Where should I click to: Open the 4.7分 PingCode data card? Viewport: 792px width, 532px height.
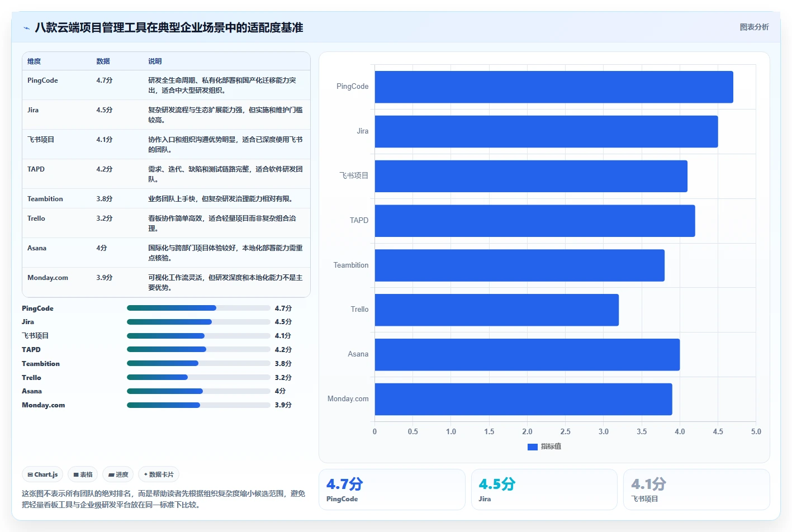click(392, 490)
